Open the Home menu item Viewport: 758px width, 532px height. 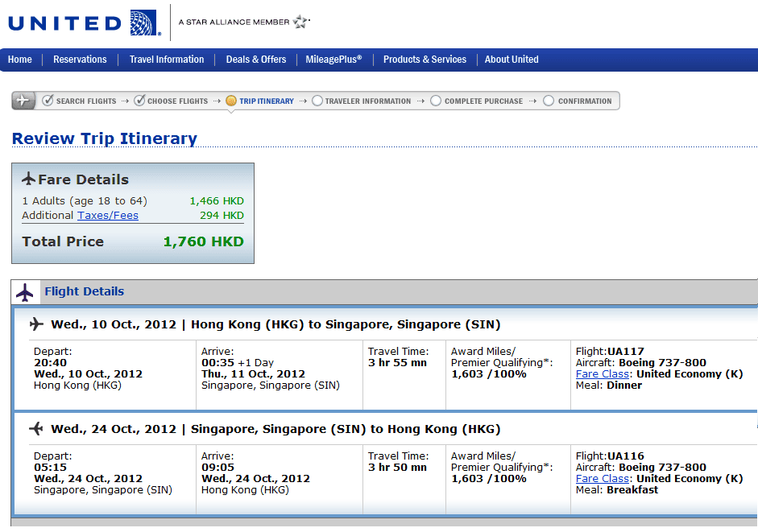[x=20, y=60]
